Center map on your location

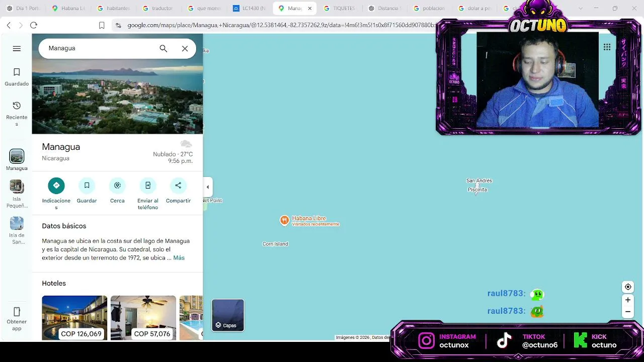628,287
